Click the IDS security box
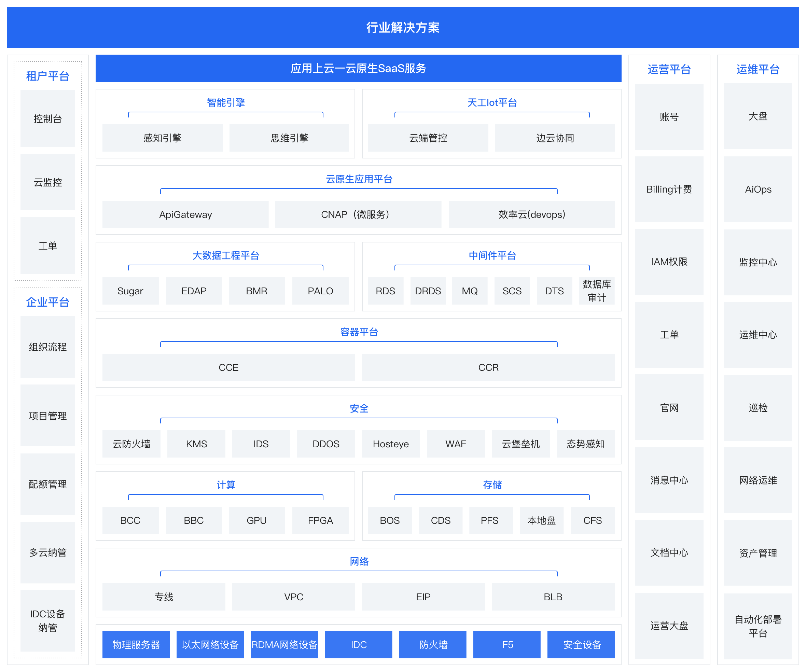Viewport: 806px width, 672px height. pyautogui.click(x=261, y=444)
